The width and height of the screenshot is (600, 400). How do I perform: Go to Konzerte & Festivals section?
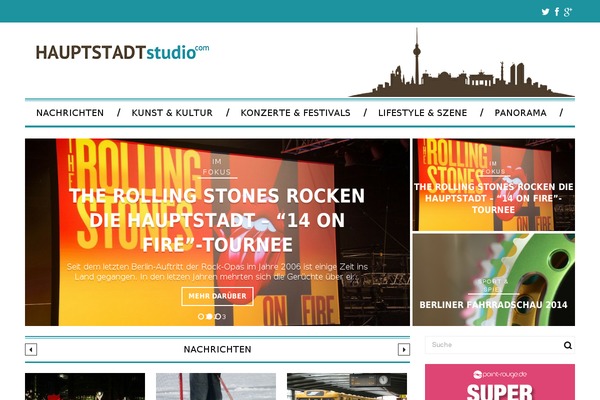[x=295, y=113]
